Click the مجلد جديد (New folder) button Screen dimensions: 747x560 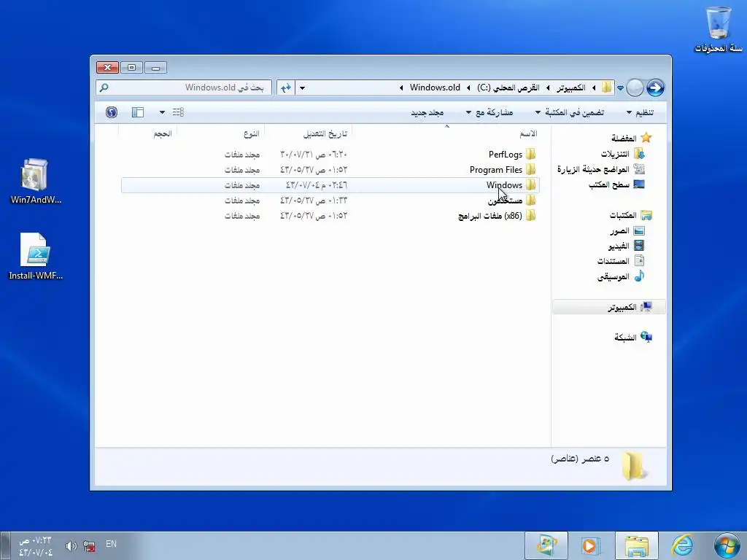(x=427, y=112)
